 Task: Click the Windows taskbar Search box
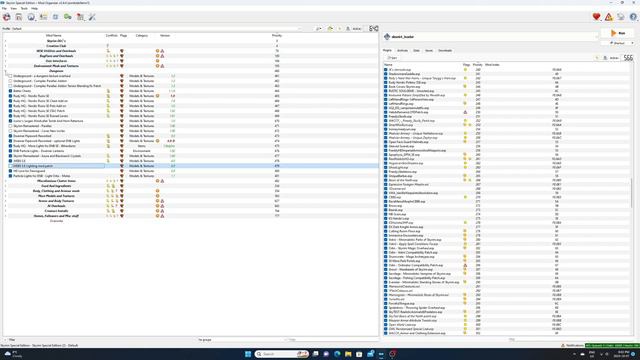click(282, 354)
